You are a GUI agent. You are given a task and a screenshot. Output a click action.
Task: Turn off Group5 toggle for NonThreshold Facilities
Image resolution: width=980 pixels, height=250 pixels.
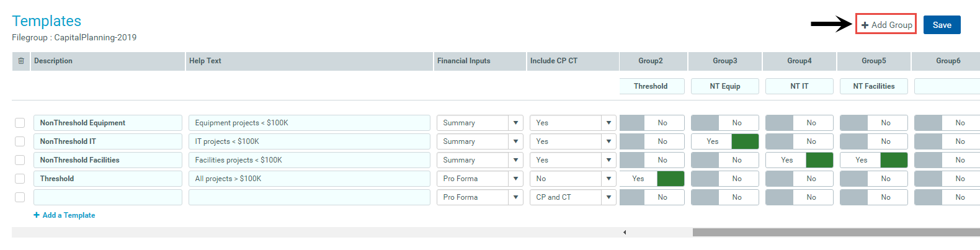pyautogui.click(x=874, y=160)
